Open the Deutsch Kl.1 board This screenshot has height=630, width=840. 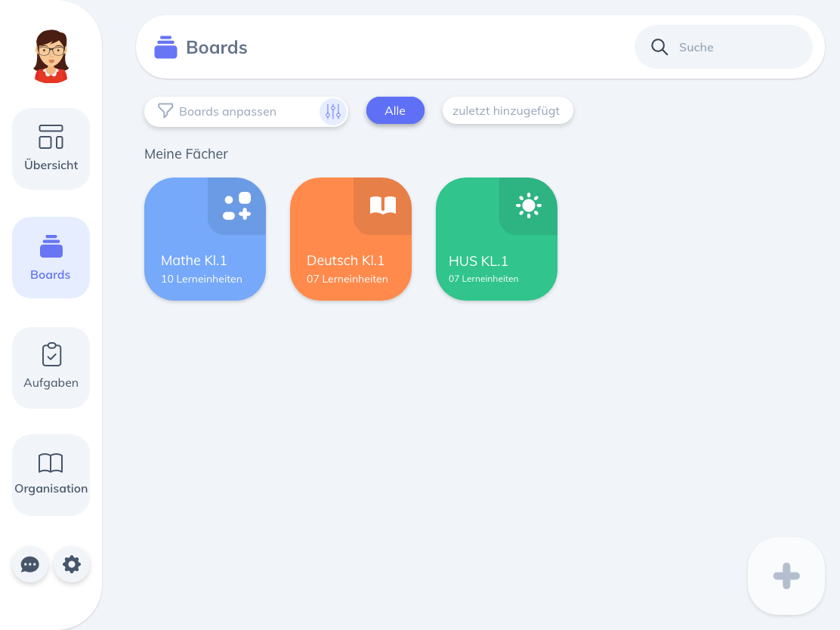(351, 239)
